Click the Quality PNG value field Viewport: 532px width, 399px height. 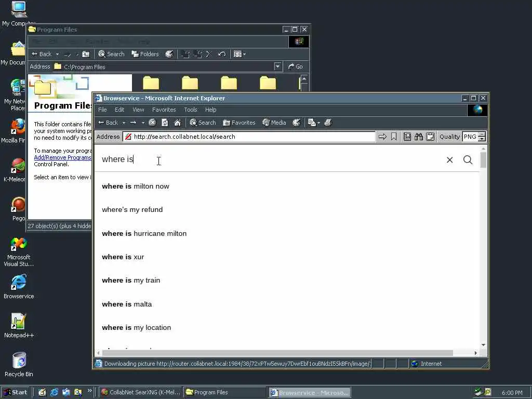(470, 137)
